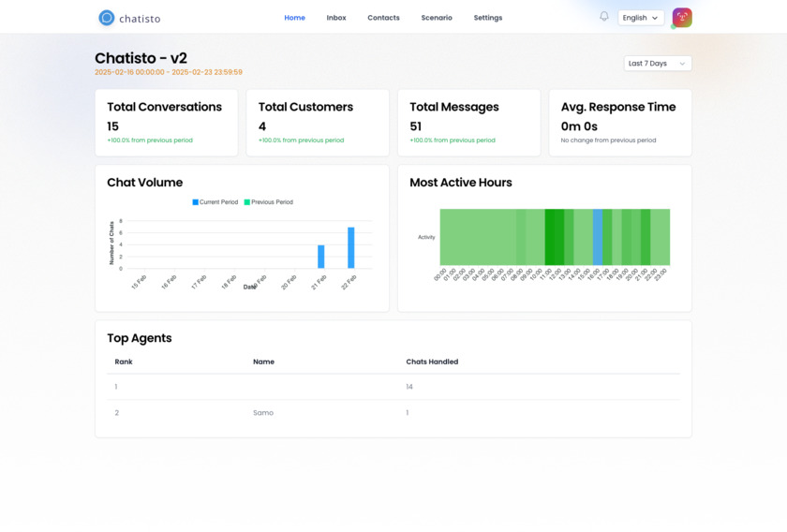This screenshot has width=787, height=532.
Task: Click the Total Conversations card
Action: [x=166, y=123]
